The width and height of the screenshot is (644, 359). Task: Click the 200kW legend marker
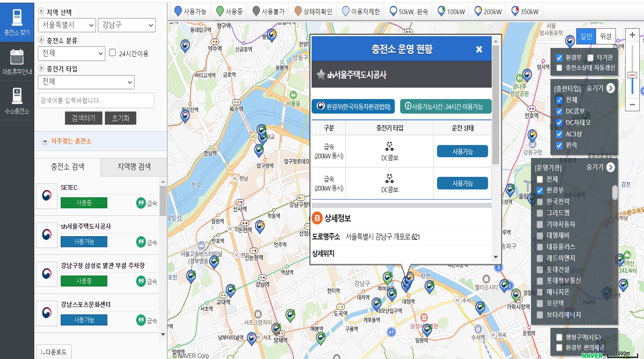tap(478, 11)
